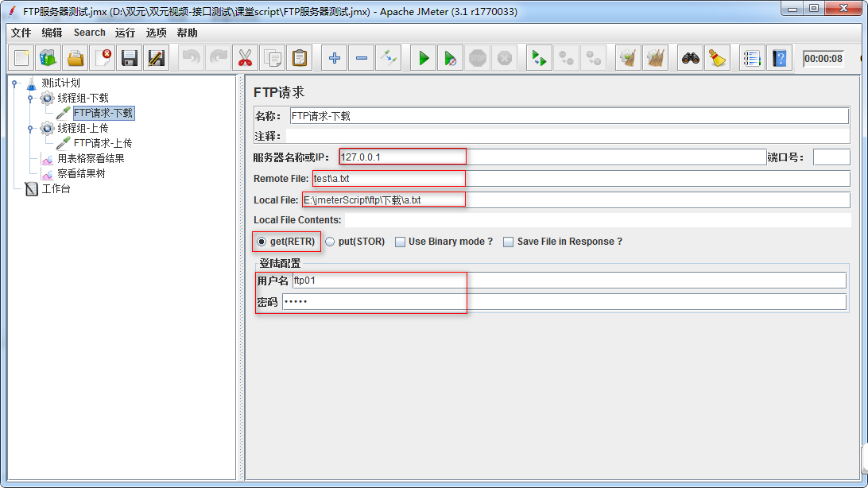Click the Toggle enable/disable icon

click(x=389, y=58)
